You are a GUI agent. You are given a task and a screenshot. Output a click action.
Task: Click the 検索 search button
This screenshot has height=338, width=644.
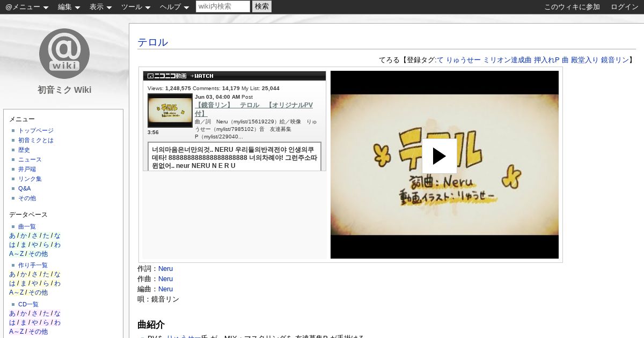(262, 6)
